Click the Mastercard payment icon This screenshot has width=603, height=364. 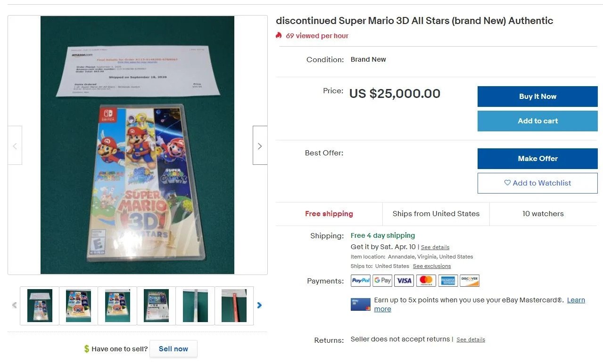[426, 281]
